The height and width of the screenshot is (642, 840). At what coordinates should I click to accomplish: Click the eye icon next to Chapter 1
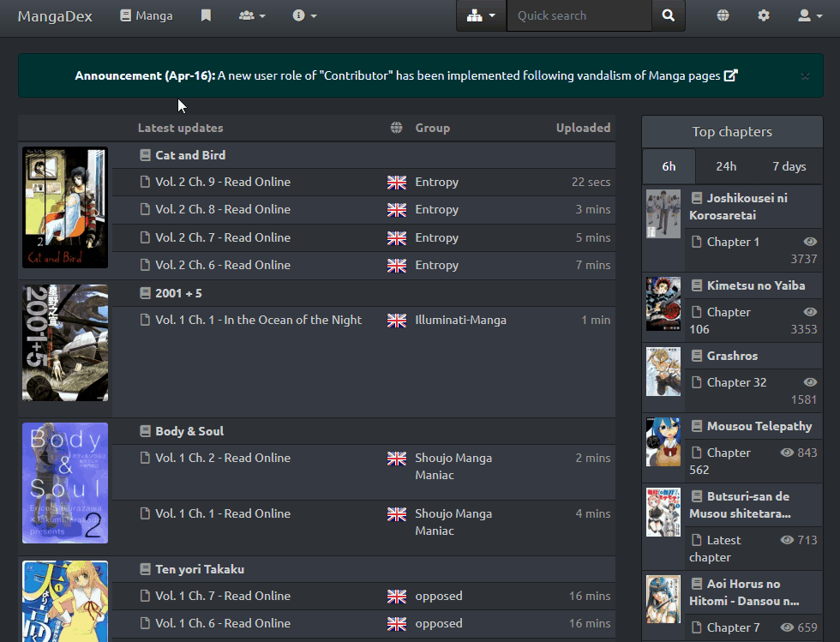[x=810, y=242]
